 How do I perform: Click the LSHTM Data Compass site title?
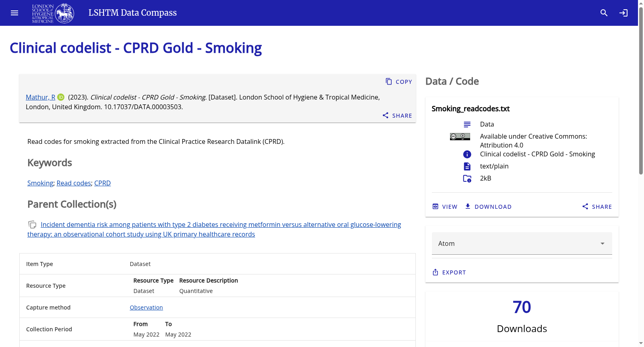point(132,13)
